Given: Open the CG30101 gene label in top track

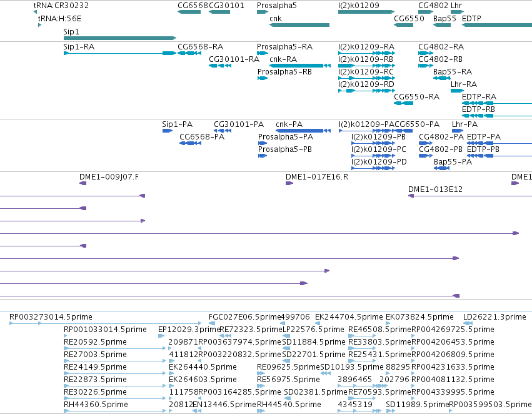Looking at the screenshot, I should 226,6.
